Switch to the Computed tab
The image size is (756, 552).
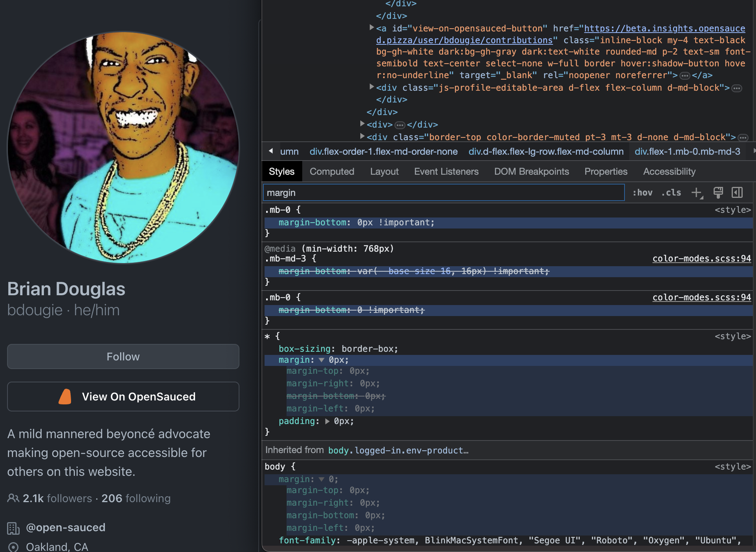332,171
